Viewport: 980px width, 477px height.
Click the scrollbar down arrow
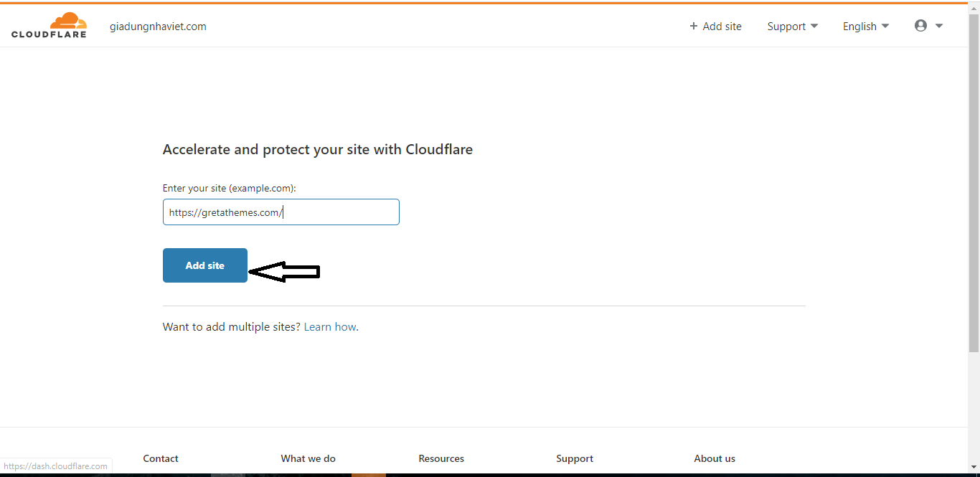(974, 467)
